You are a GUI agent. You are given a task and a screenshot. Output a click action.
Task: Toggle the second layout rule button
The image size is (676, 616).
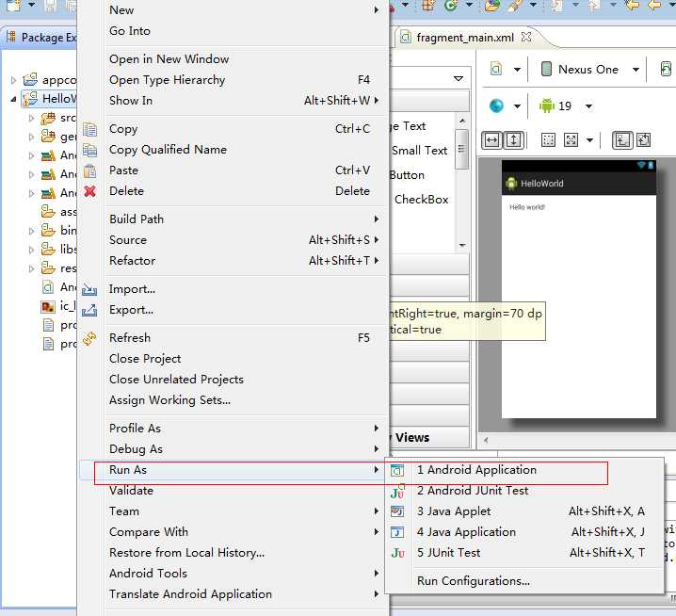point(644,140)
